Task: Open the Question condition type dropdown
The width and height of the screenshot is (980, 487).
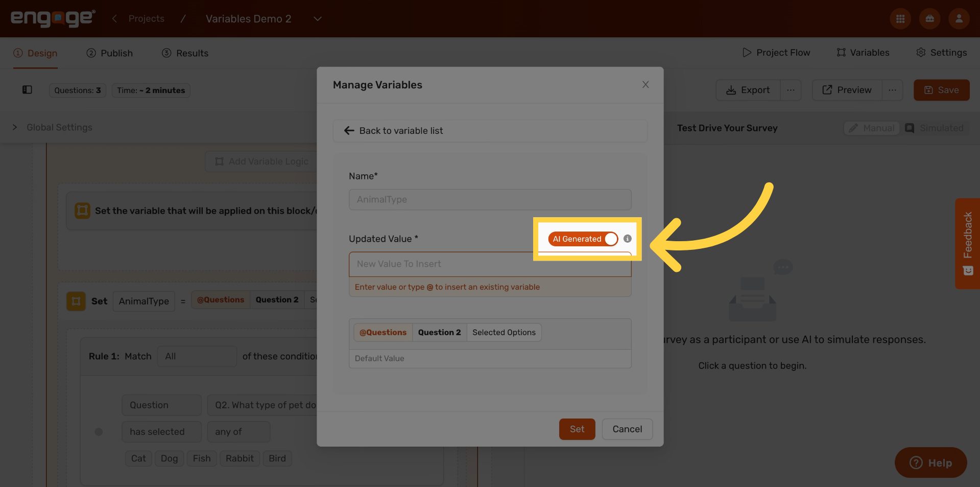Action: 161,405
